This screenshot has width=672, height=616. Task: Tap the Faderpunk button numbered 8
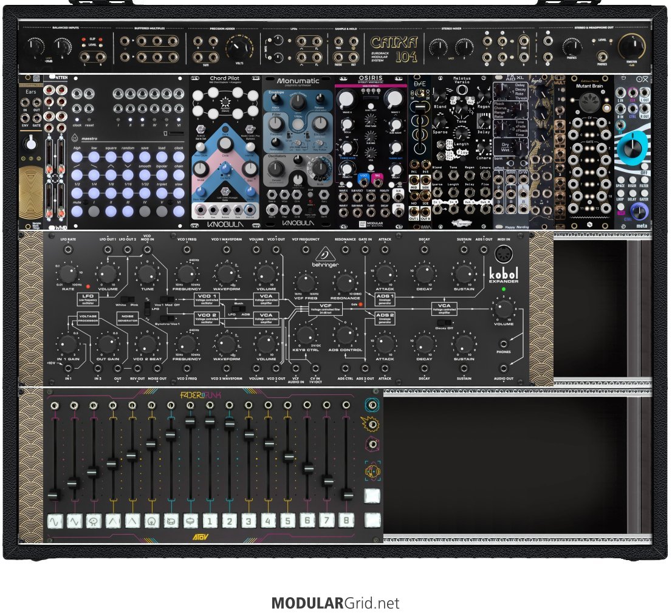[x=346, y=521]
